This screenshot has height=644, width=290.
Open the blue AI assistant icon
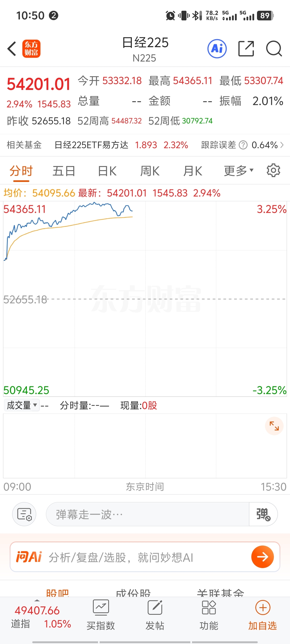tap(217, 49)
